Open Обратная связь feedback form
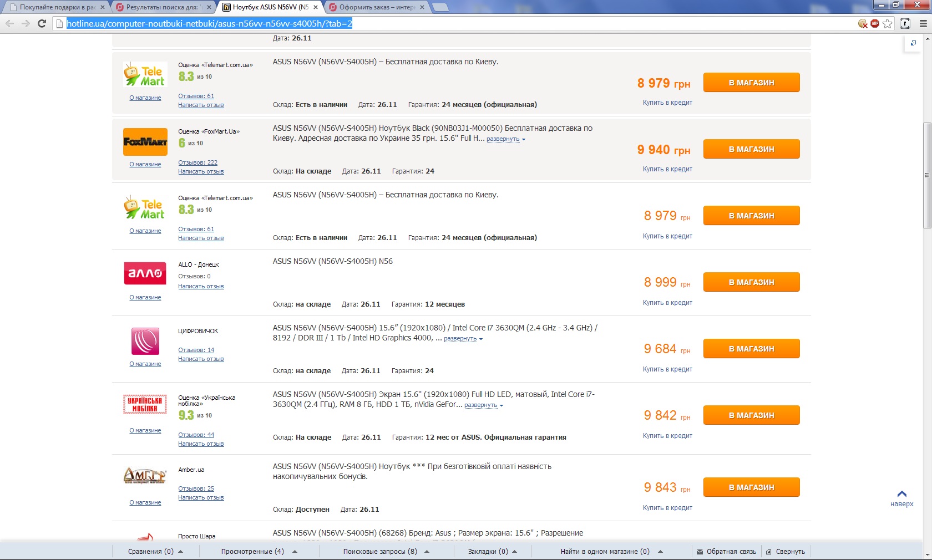Screen dimensions: 932x560 tap(727, 552)
